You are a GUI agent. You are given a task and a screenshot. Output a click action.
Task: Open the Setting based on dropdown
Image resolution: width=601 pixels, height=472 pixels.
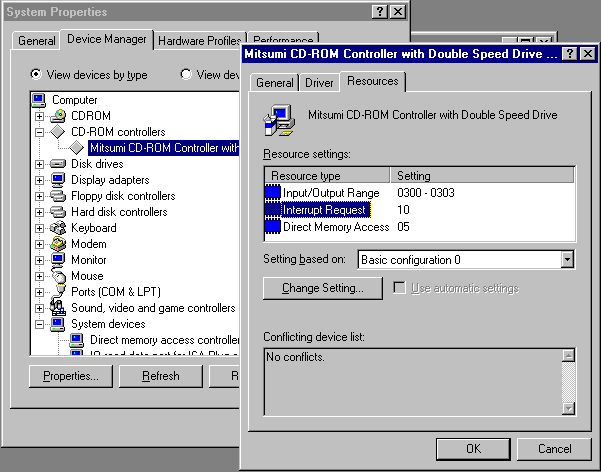coord(567,260)
